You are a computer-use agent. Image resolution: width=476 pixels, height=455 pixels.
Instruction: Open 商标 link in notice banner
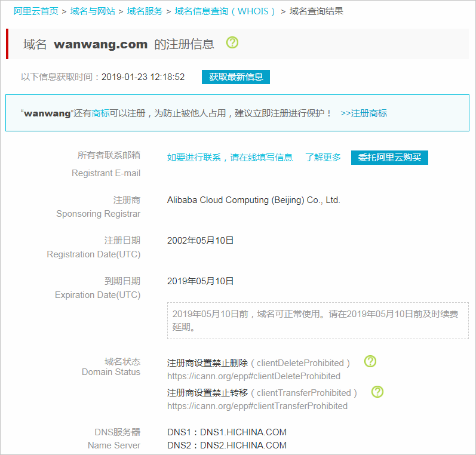[100, 113]
